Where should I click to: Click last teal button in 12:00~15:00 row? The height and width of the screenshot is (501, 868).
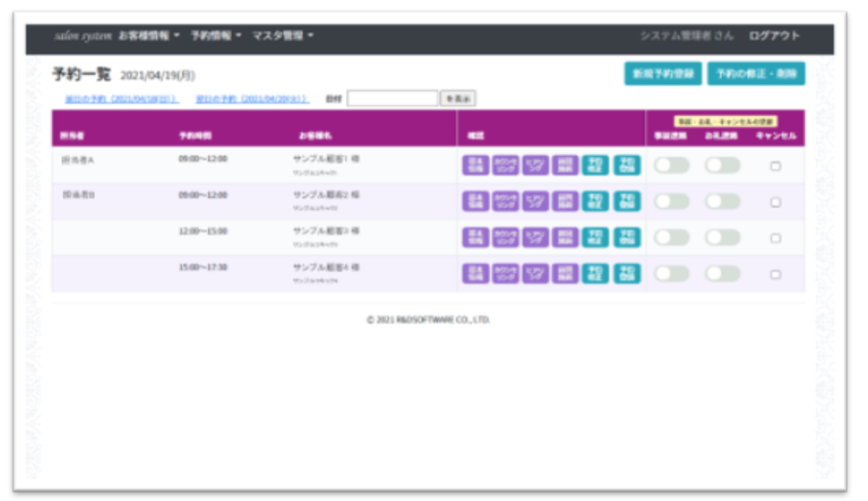pyautogui.click(x=626, y=237)
